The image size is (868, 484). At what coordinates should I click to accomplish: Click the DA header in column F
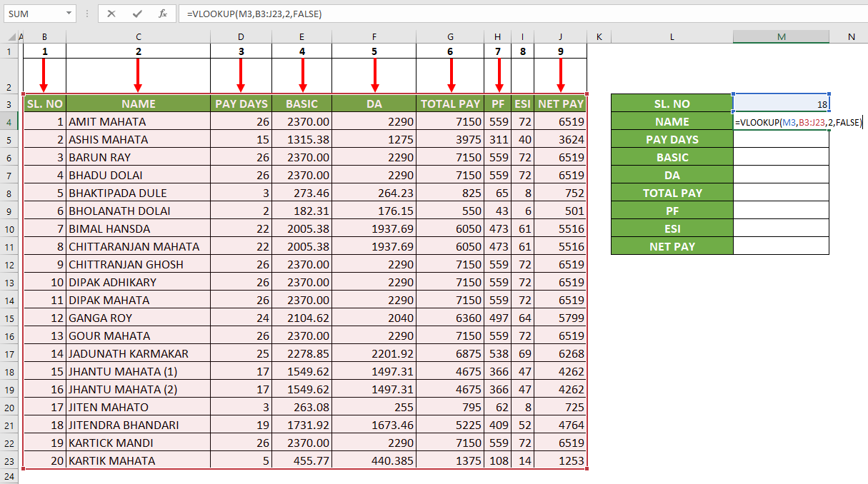pyautogui.click(x=374, y=104)
